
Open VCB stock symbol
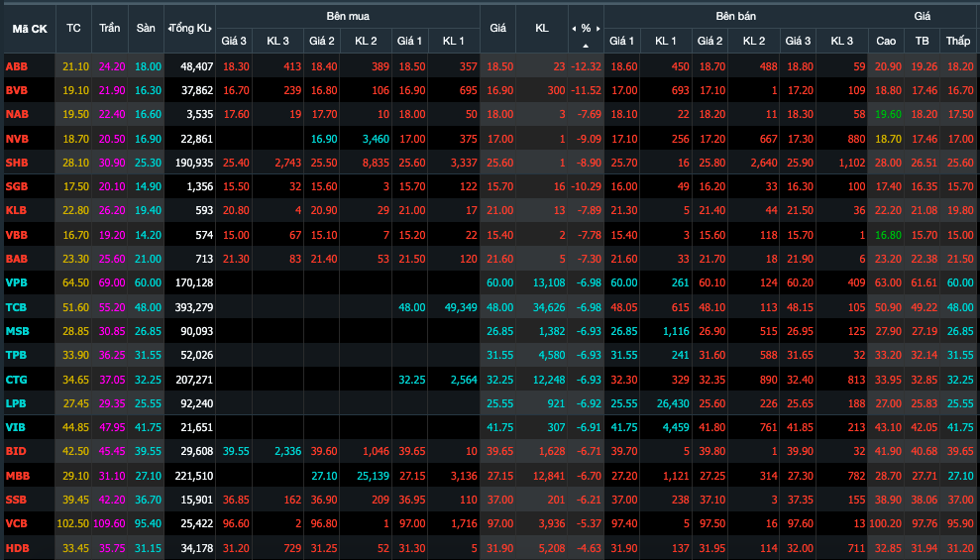coord(17,523)
